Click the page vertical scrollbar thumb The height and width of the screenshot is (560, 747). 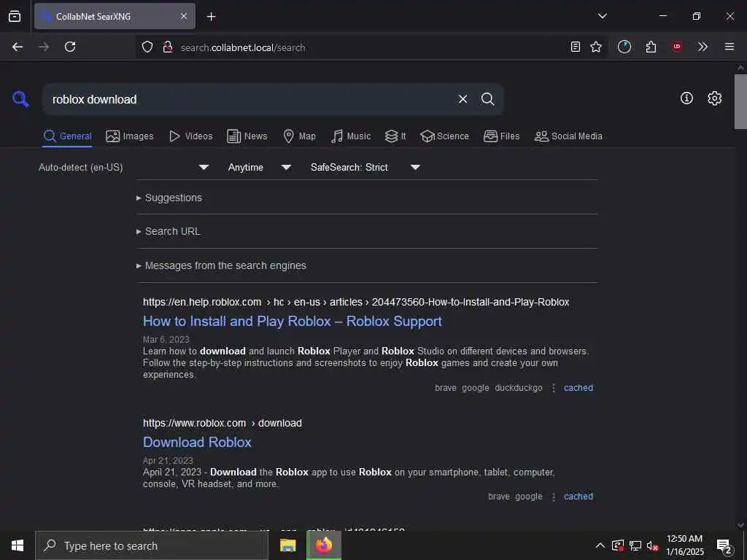click(740, 101)
